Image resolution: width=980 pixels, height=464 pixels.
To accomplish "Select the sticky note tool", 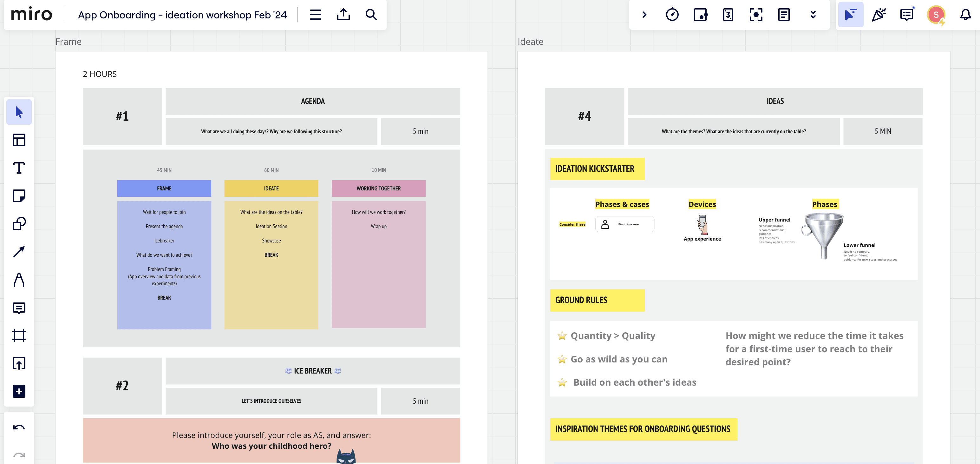I will tap(19, 196).
